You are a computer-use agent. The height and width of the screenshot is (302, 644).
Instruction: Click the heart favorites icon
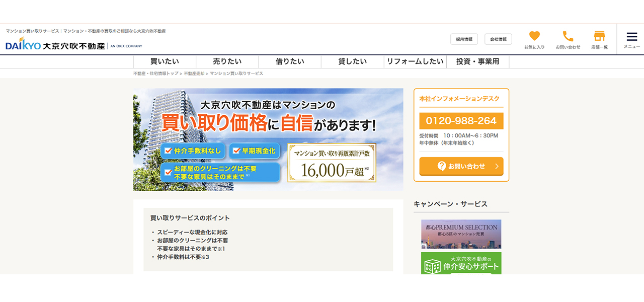(x=534, y=36)
